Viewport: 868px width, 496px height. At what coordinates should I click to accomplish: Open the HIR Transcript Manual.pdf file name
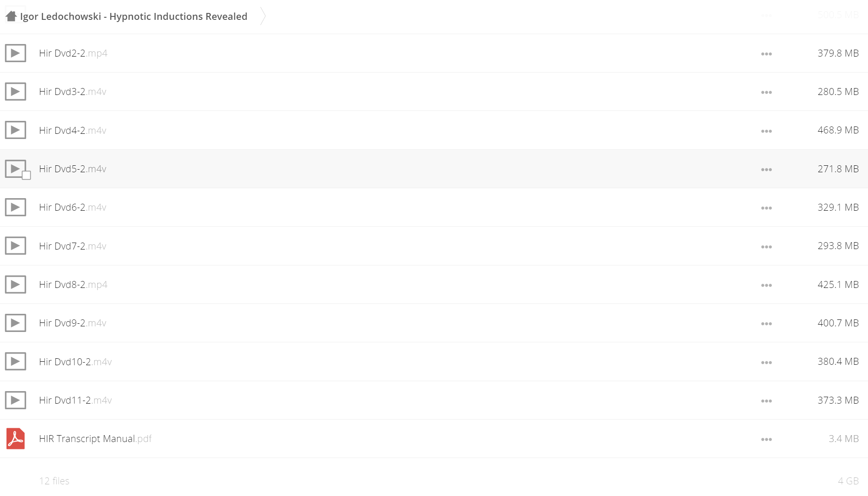pos(95,439)
